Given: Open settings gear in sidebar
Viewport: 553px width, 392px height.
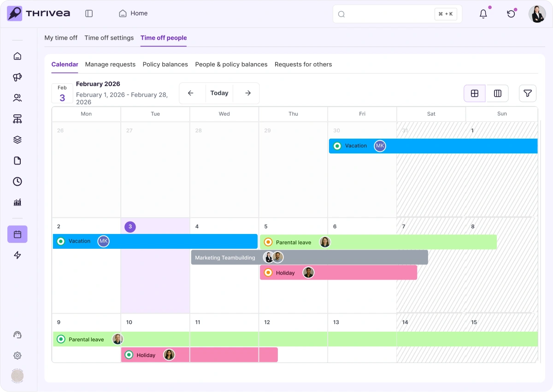Looking at the screenshot, I should point(18,356).
